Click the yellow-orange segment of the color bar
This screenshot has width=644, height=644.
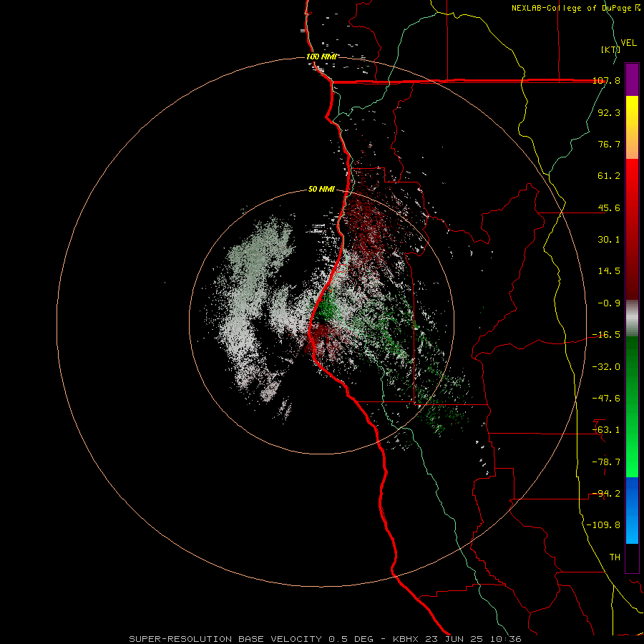[x=632, y=127]
